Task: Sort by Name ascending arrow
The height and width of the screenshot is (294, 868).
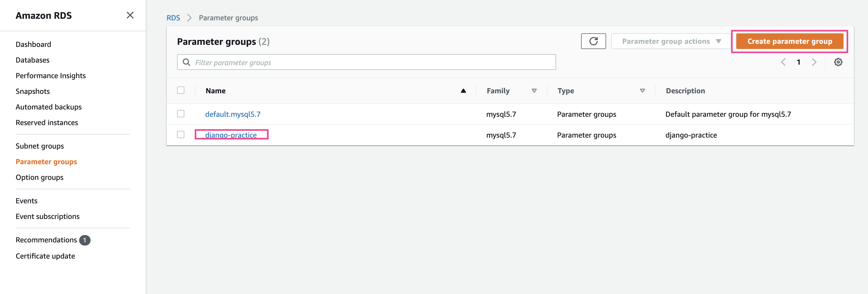Action: (463, 91)
